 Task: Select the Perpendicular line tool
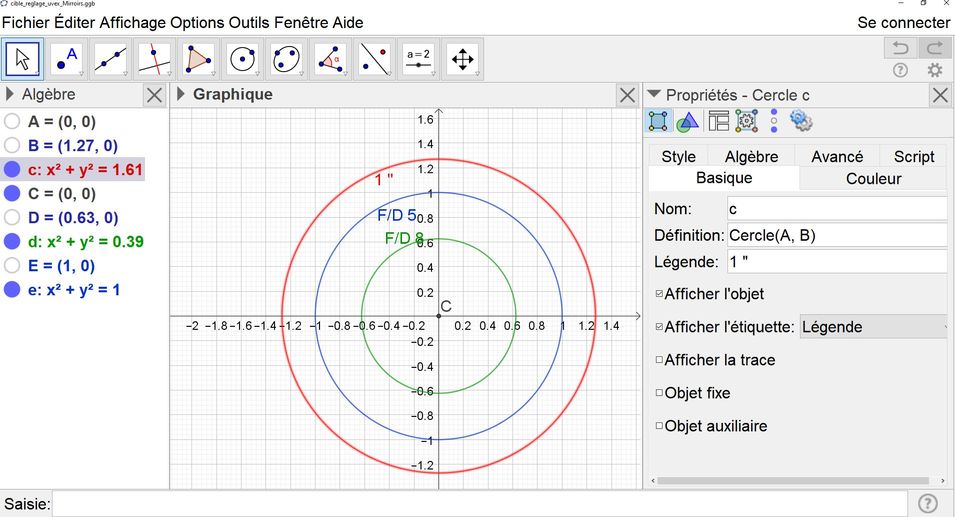154,60
